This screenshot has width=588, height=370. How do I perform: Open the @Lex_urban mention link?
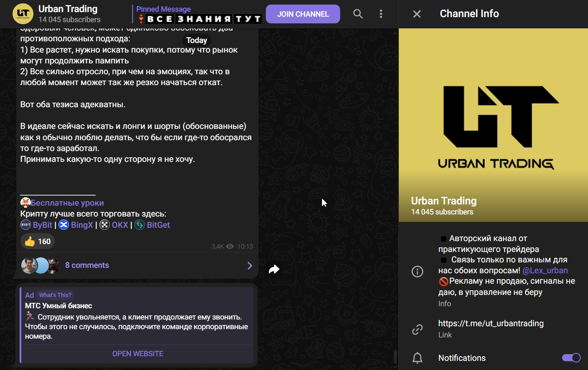pyautogui.click(x=545, y=270)
